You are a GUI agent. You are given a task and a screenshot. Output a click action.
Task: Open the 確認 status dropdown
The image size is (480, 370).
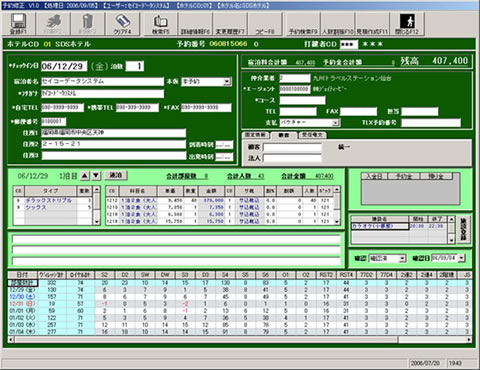pyautogui.click(x=402, y=258)
